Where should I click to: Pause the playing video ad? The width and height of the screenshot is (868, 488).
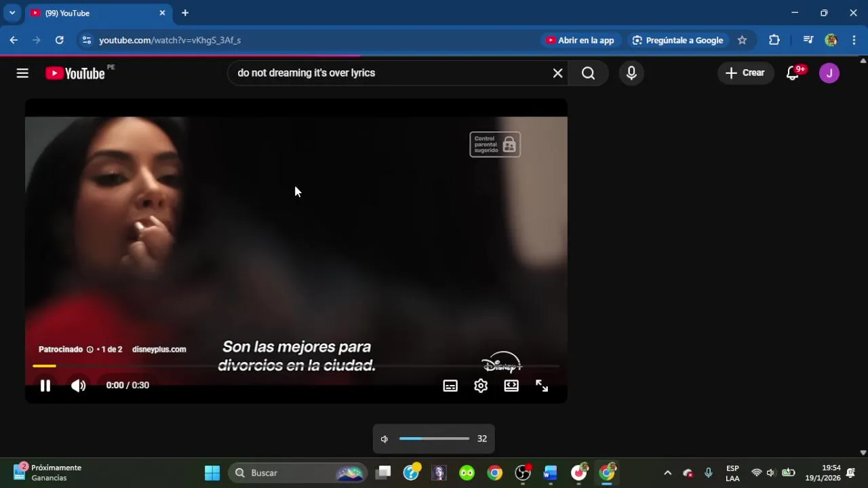(45, 386)
